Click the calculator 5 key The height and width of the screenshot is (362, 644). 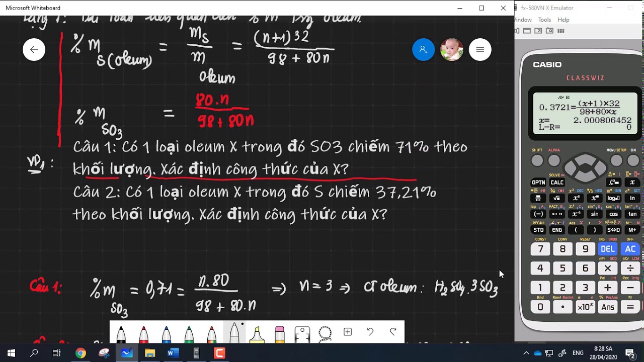[x=562, y=268]
